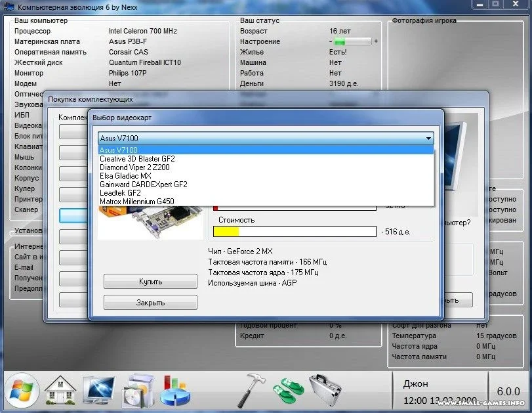Open the silver briefcase icon

pos(326,390)
